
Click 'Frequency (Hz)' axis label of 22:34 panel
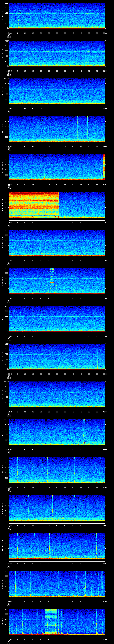point(3,205)
